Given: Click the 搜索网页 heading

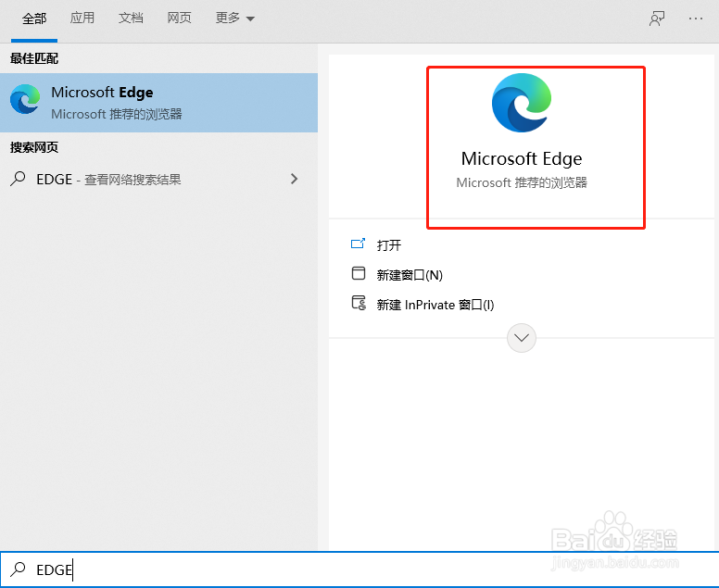Looking at the screenshot, I should 34,147.
